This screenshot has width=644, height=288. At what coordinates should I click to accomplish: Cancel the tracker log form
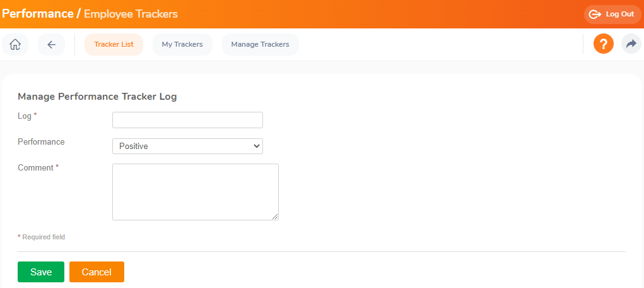(x=97, y=272)
